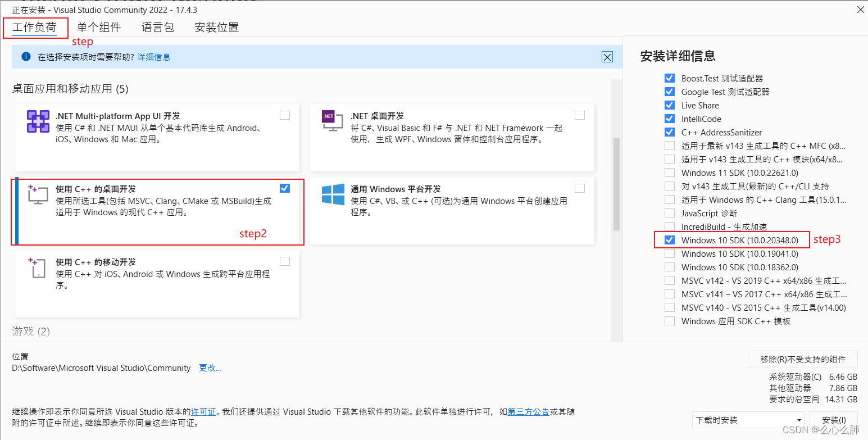
Task: Check Windows 应用 SDK C++ 模板
Action: point(669,321)
